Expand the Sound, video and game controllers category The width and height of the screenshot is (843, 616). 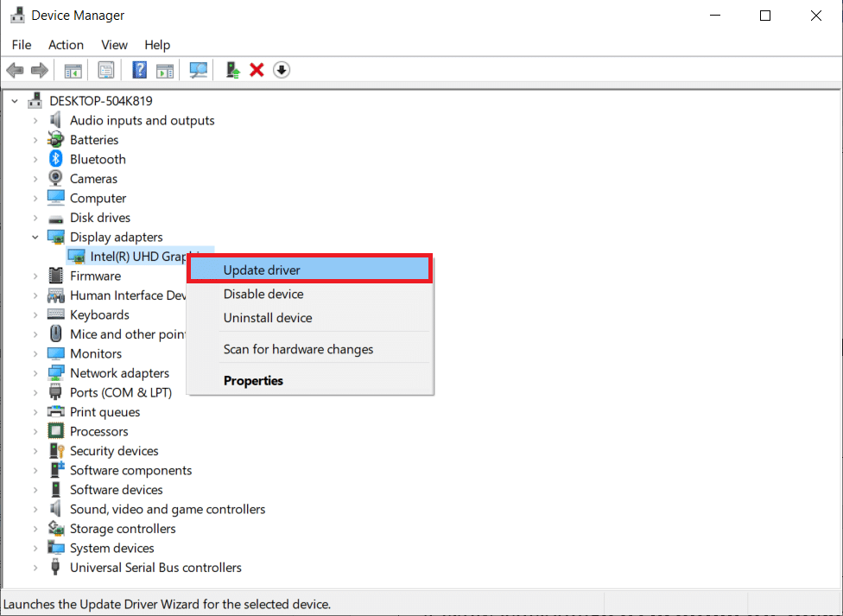(35, 509)
